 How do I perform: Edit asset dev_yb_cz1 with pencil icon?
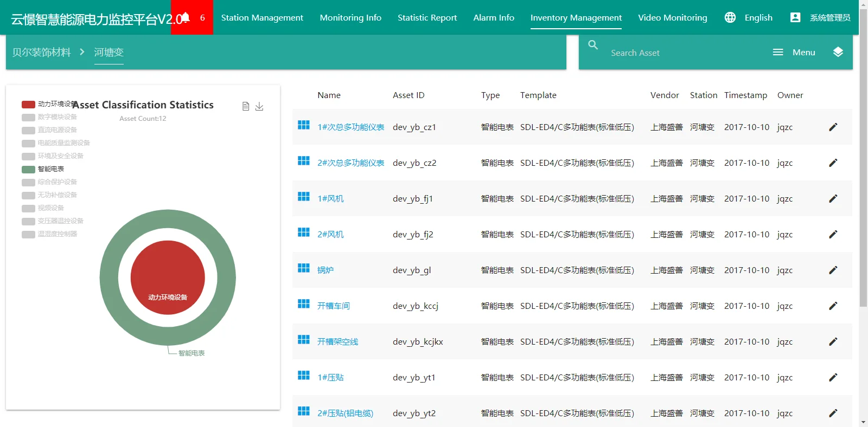pos(833,127)
